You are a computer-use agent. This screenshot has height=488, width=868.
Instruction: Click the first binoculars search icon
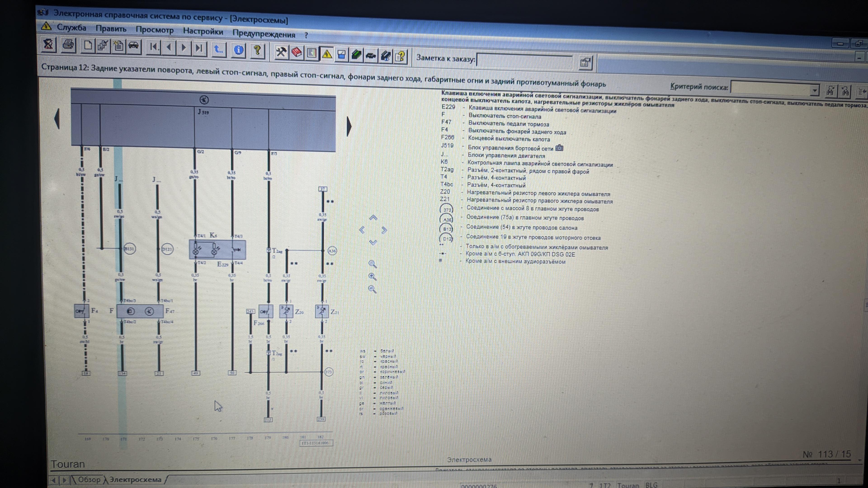830,91
